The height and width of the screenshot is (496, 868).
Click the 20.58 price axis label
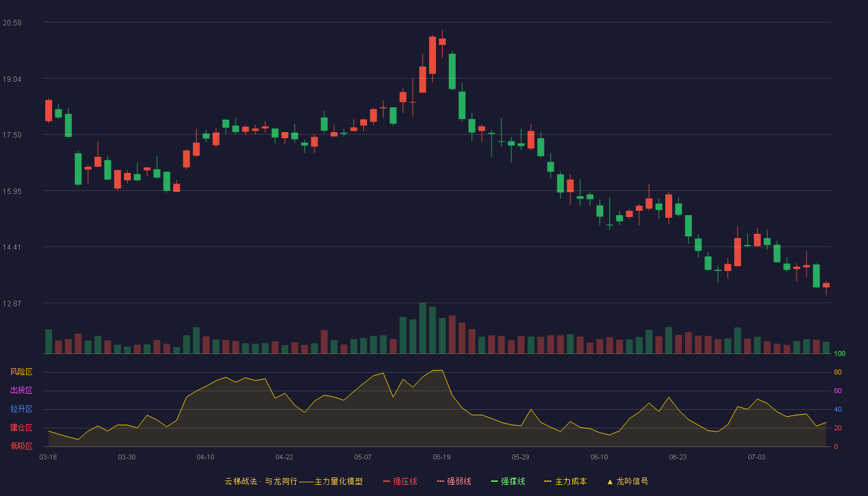12,23
